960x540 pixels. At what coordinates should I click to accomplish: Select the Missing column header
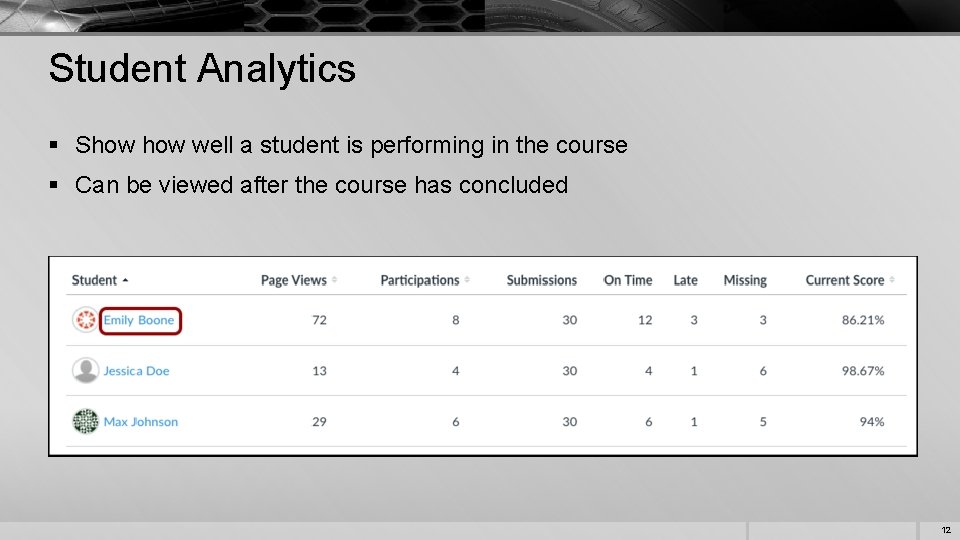[745, 280]
